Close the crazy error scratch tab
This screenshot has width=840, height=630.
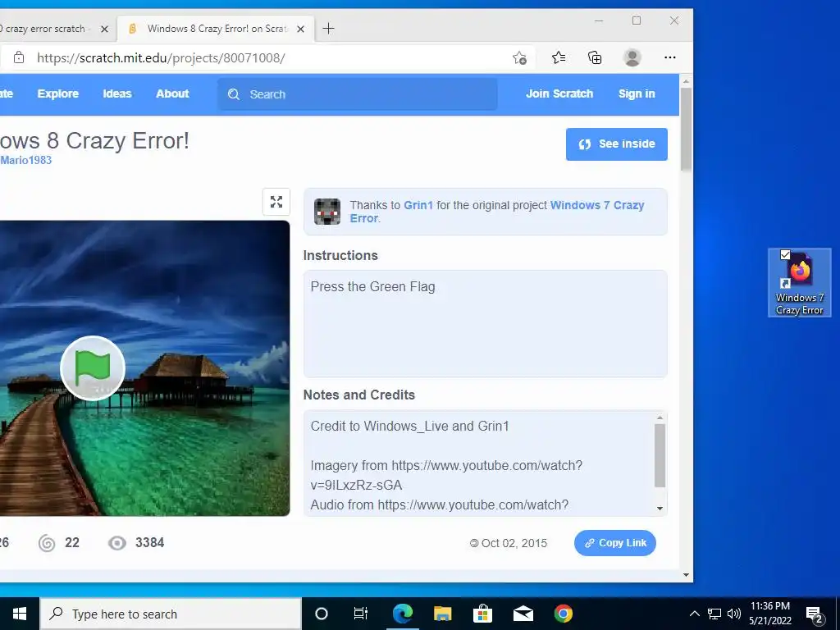pos(104,29)
